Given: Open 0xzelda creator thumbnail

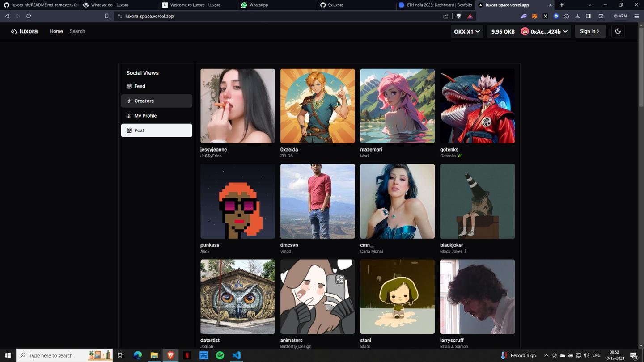Looking at the screenshot, I should 318,106.
